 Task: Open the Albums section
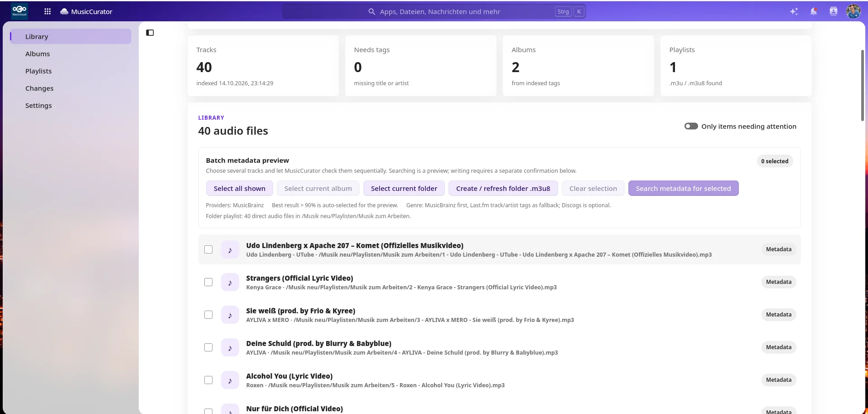tap(71, 54)
